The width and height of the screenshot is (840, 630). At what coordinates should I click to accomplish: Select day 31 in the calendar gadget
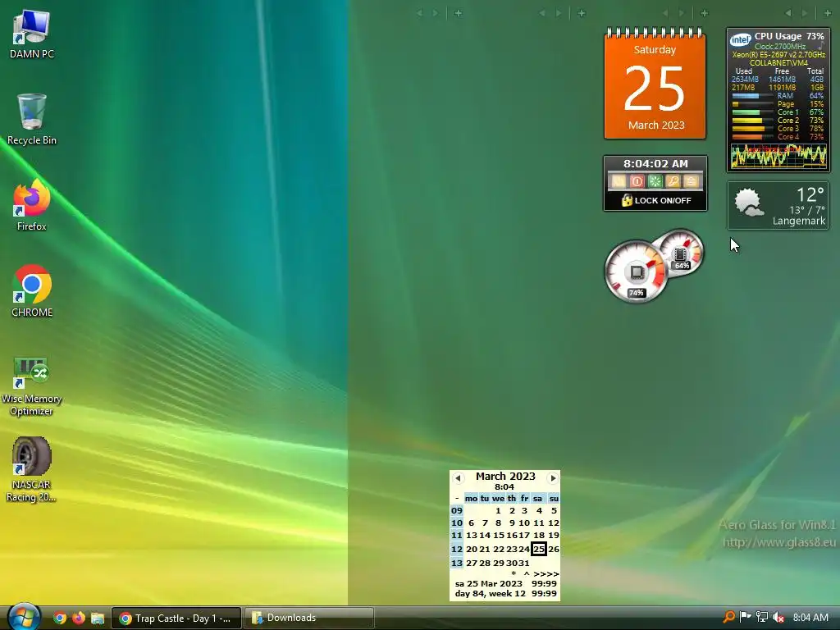coord(524,563)
